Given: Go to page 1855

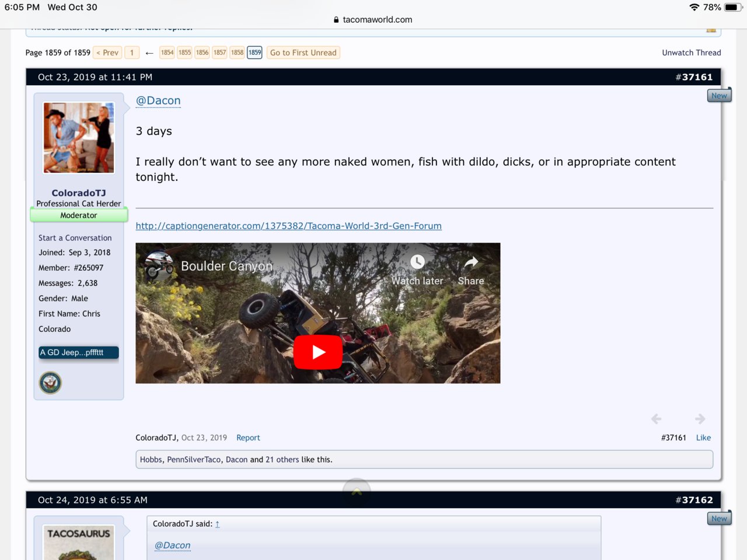Looking at the screenshot, I should point(184,52).
